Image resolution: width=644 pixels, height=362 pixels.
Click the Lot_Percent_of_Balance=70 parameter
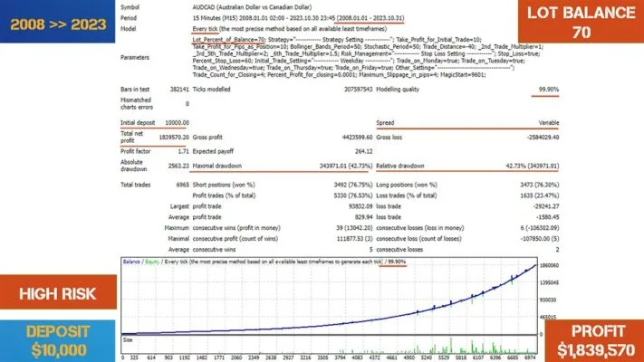tap(228, 40)
